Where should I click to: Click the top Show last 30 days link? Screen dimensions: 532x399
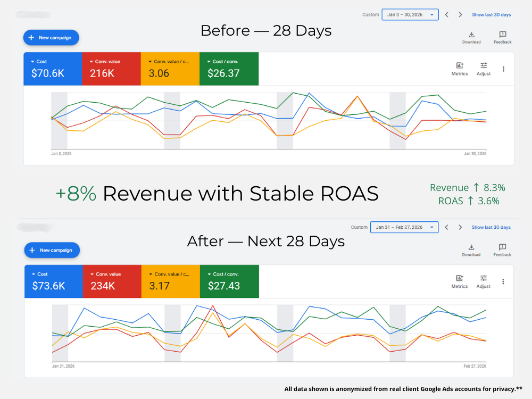click(491, 15)
